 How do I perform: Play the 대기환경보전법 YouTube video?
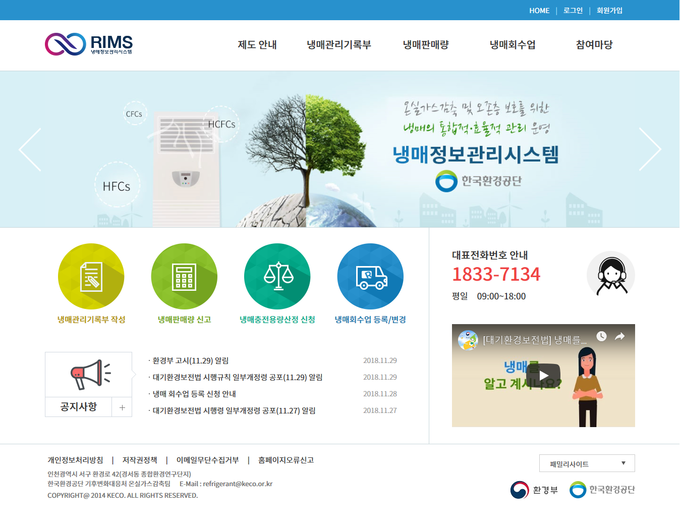pyautogui.click(x=543, y=376)
